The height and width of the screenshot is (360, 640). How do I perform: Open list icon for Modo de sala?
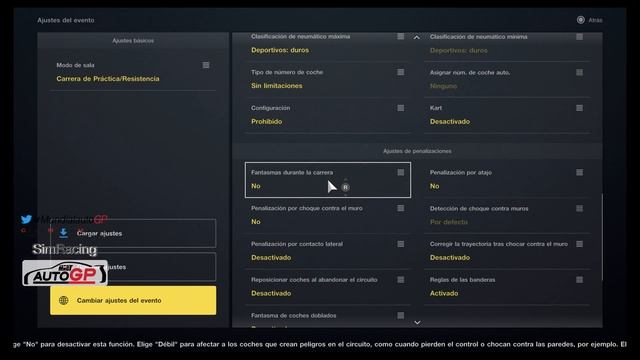(x=206, y=65)
